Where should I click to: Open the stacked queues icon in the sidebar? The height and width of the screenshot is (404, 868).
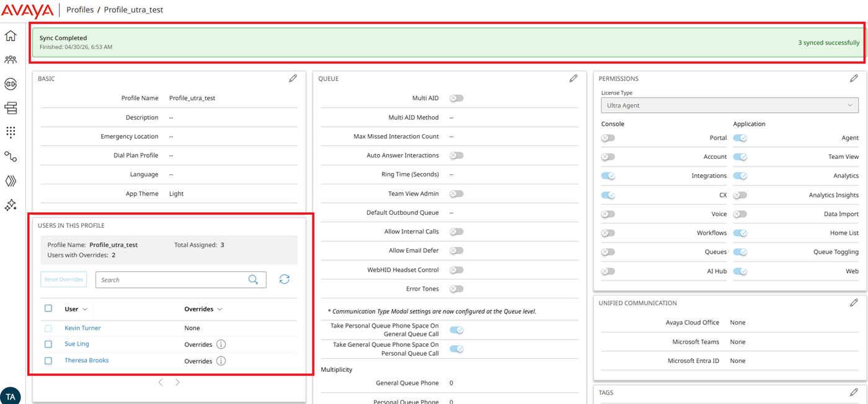click(x=11, y=108)
